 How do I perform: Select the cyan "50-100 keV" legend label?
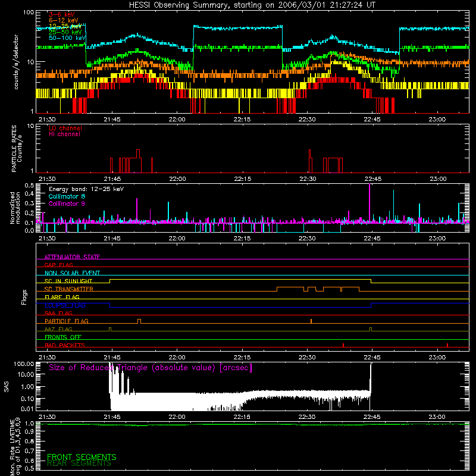pyautogui.click(x=67, y=38)
